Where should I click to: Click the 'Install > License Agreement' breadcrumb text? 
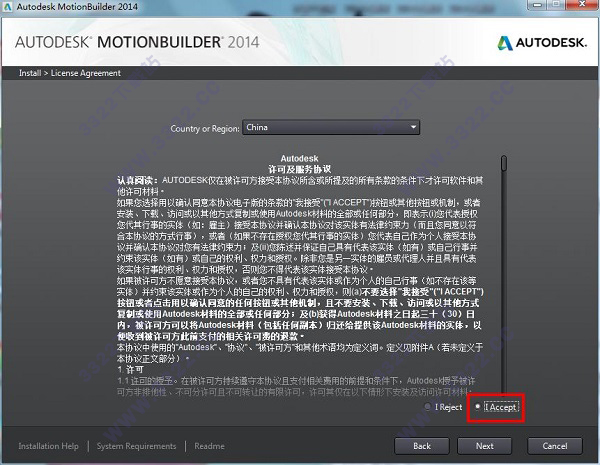[x=70, y=73]
